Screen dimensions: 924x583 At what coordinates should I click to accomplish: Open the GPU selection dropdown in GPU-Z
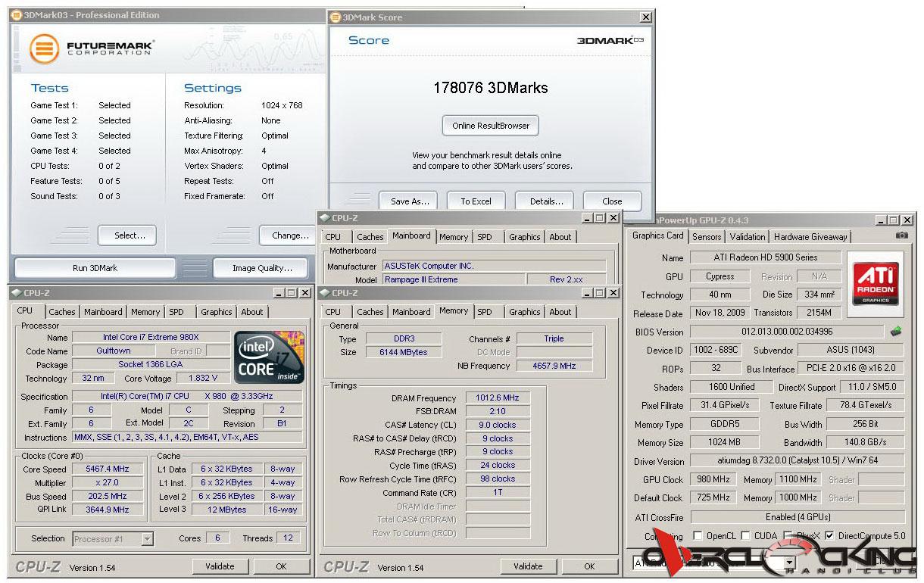pyautogui.click(x=790, y=563)
